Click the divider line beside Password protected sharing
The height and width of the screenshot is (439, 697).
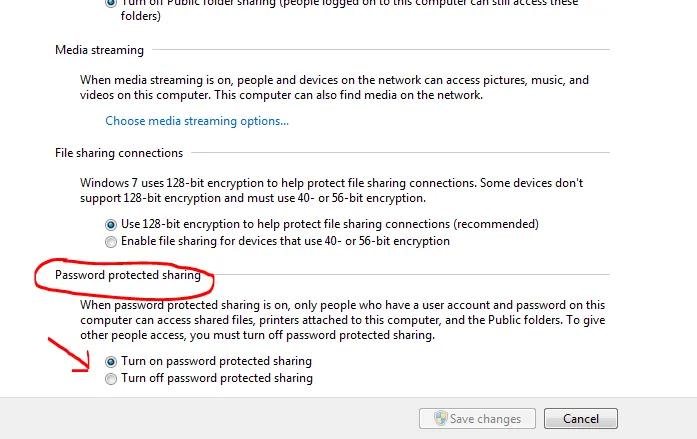410,274
